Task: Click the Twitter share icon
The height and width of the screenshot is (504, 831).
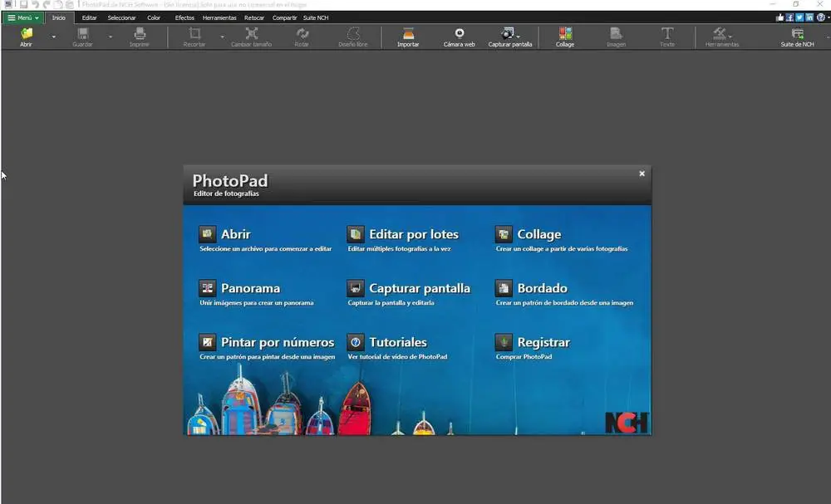Action: pos(799,17)
